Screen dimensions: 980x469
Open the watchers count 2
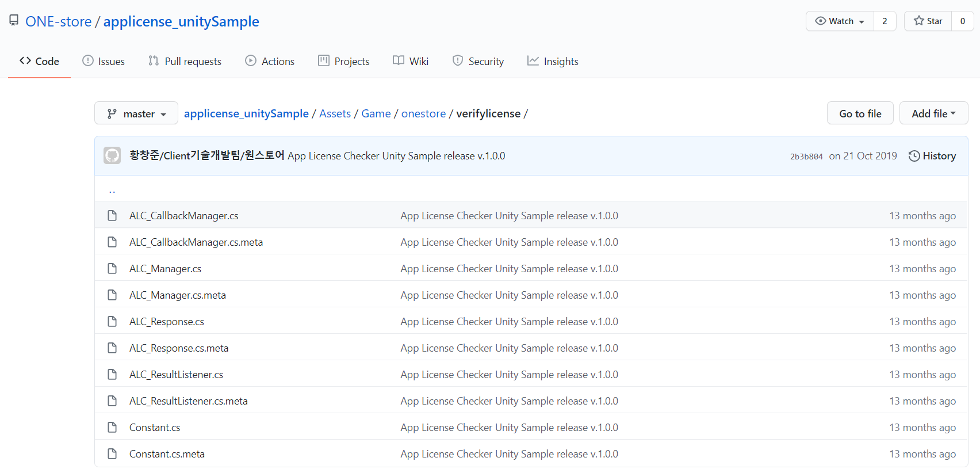885,21
